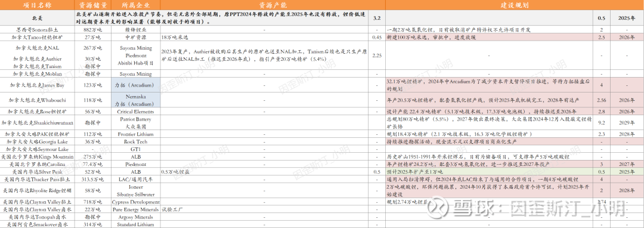This screenshot has height=228, width=644.
Task: Select the 项目名称 column header
Action: pyautogui.click(x=38, y=5)
